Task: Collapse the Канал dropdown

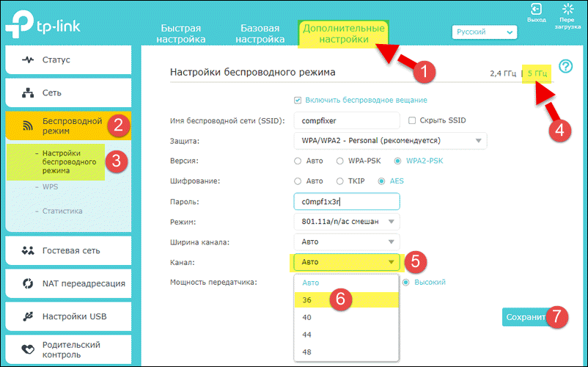Action: [347, 262]
